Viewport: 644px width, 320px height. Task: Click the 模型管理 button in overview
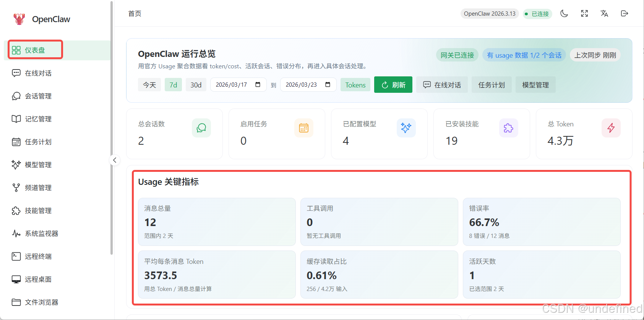click(x=535, y=85)
